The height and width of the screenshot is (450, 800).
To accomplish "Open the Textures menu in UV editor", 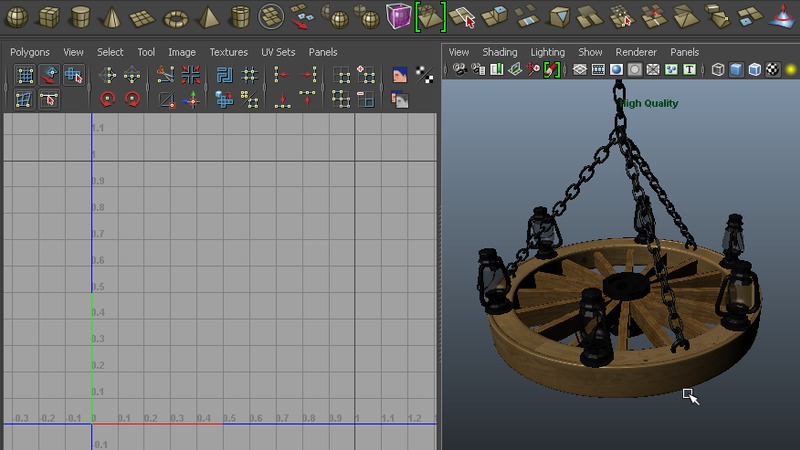I will pyautogui.click(x=228, y=52).
